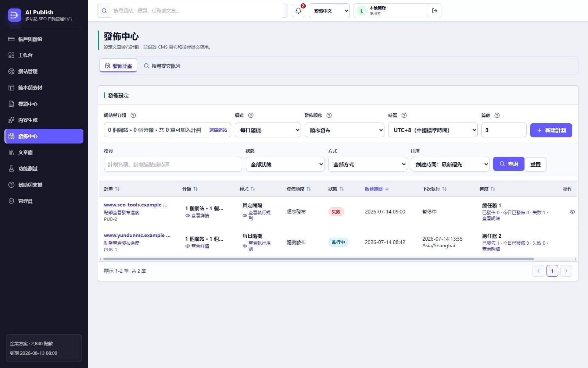The width and height of the screenshot is (588, 368).
Task: Click 失敗 status badge in PUB-2 row
Action: [x=336, y=212]
